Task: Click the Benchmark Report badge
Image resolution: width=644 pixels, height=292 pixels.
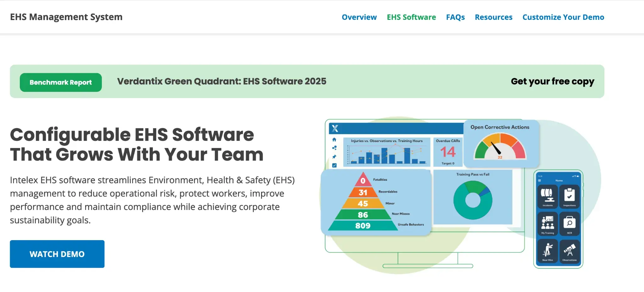Action: coord(60,82)
